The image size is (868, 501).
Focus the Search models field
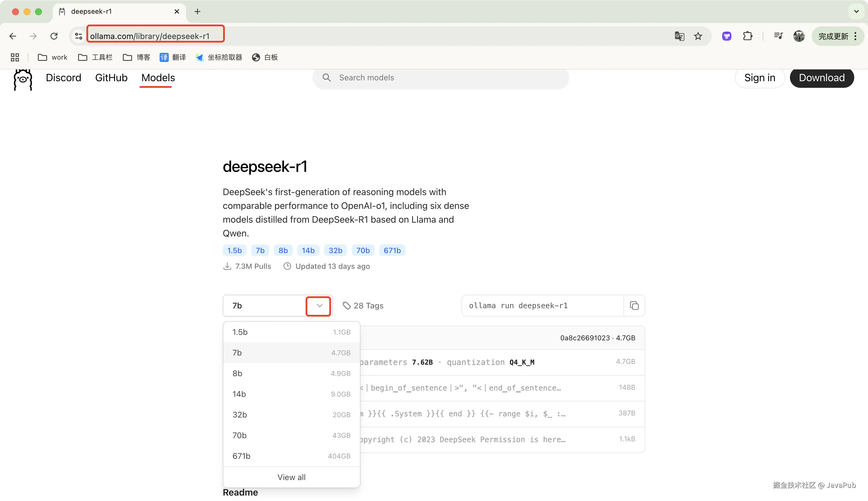441,78
